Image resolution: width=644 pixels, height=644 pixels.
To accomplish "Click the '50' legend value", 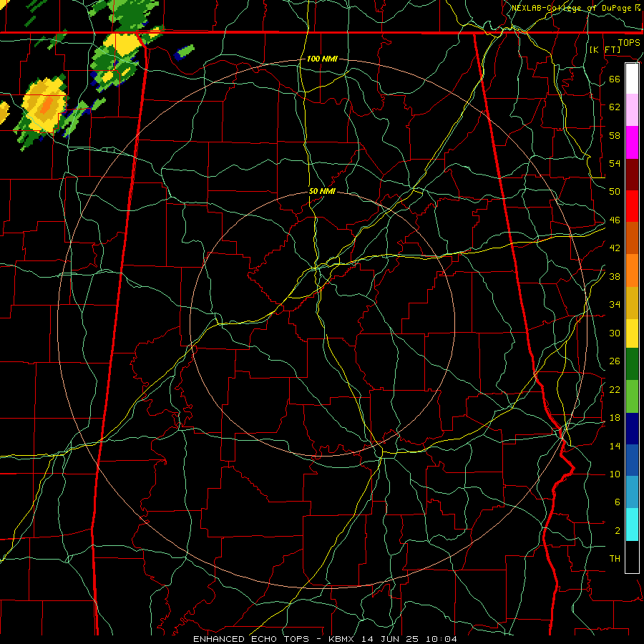I will (x=615, y=192).
